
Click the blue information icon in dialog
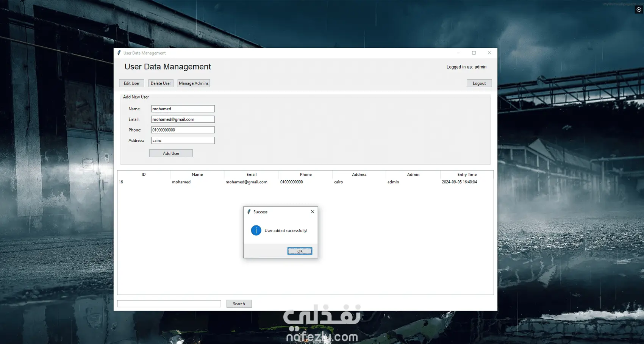pos(256,230)
